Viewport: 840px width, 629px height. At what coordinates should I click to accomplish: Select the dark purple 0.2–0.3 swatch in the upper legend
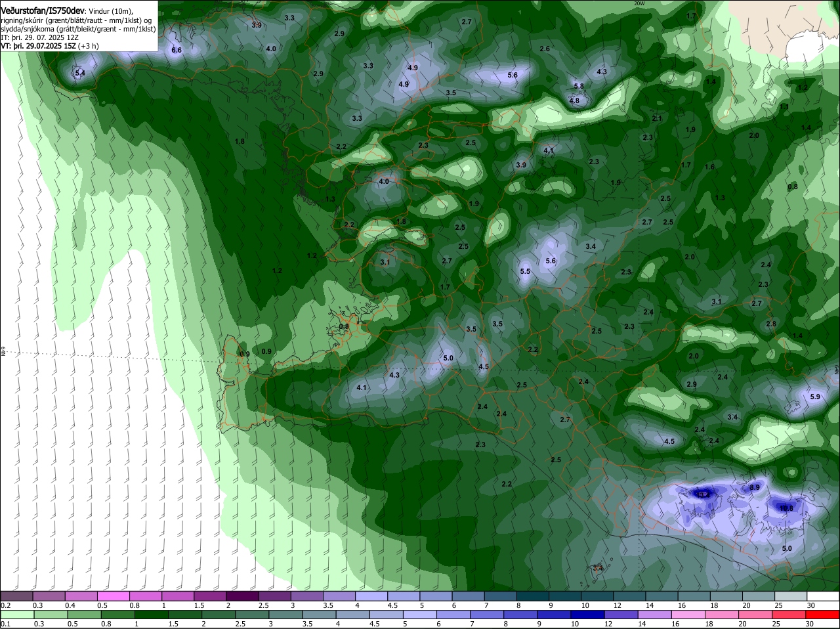pos(16,596)
